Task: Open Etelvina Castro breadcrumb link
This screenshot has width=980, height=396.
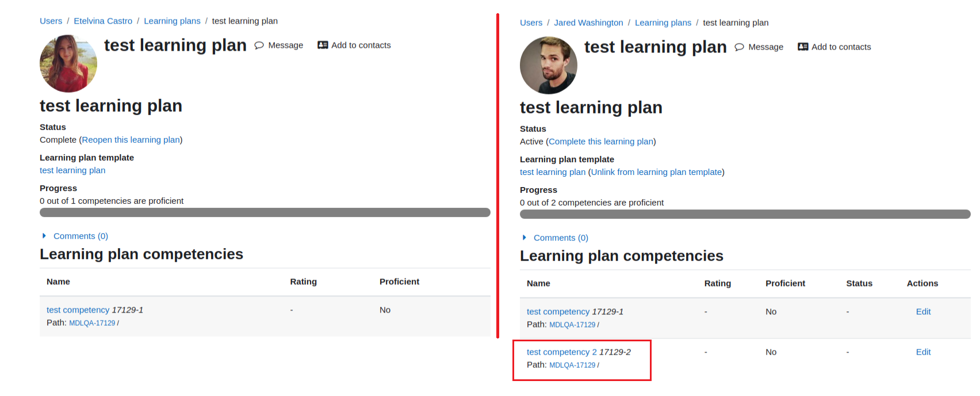Action: point(103,21)
